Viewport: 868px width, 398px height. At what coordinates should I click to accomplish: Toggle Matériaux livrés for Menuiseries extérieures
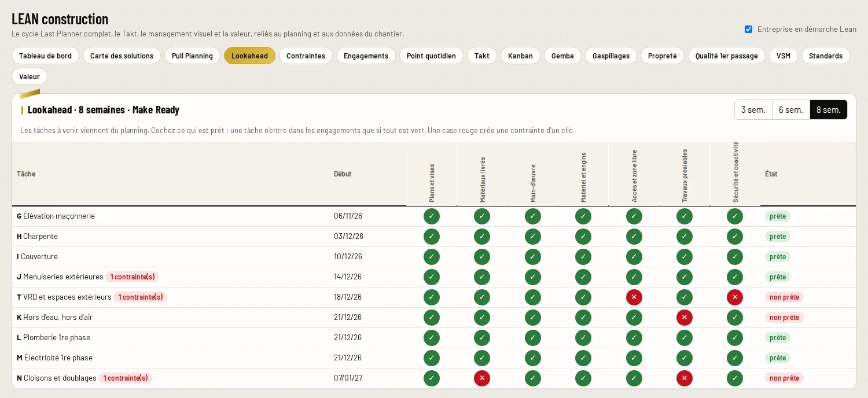click(x=482, y=277)
